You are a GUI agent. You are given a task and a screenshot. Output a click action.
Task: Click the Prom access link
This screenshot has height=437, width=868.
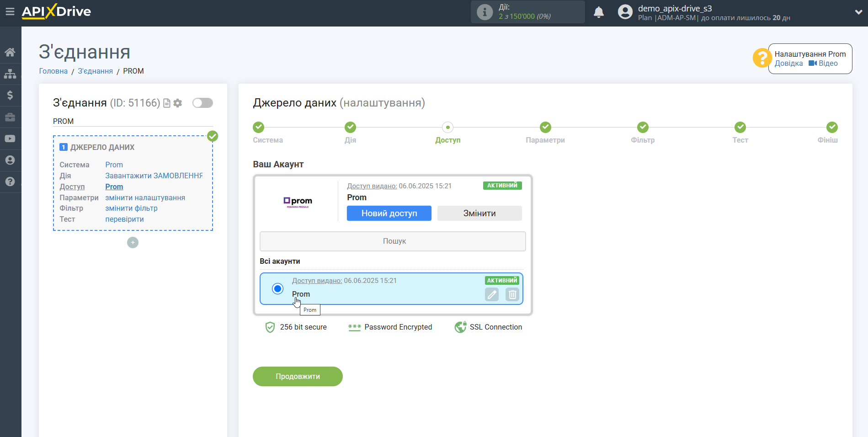114,187
